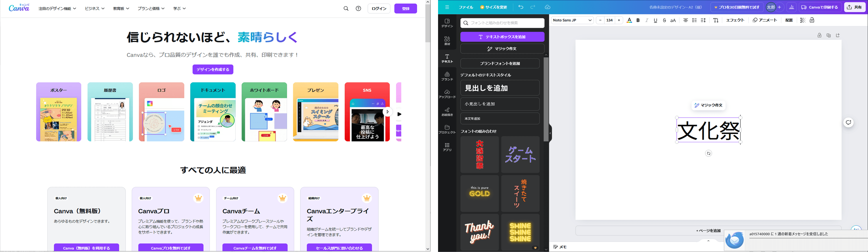Viewport: 868px width, 252px height.
Task: Open the ファイル menu
Action: 466,7
